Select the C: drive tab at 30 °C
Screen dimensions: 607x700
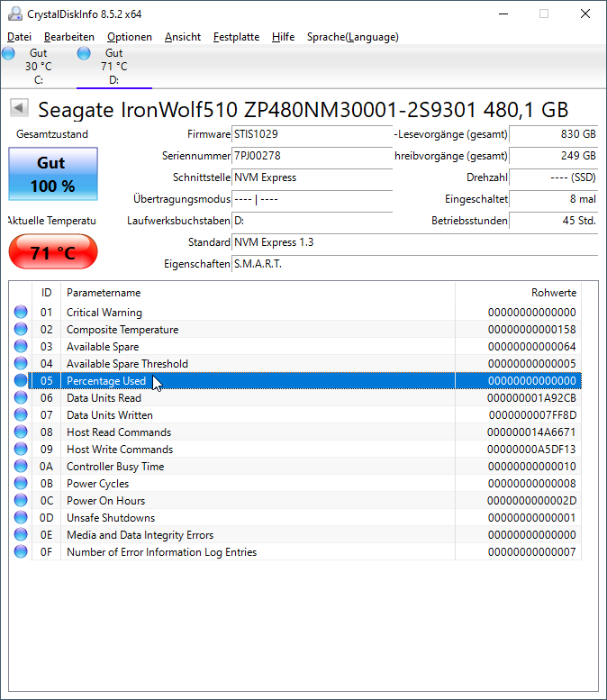(39, 67)
